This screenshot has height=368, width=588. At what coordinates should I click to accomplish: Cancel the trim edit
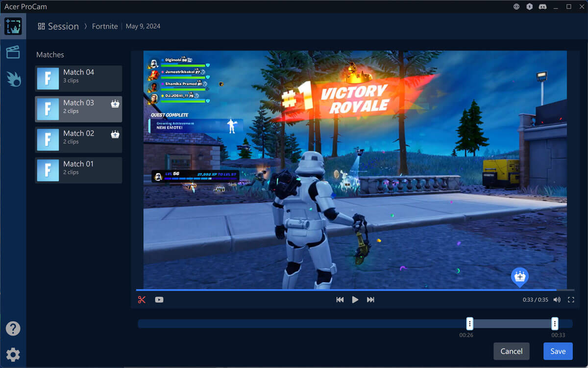(x=512, y=351)
